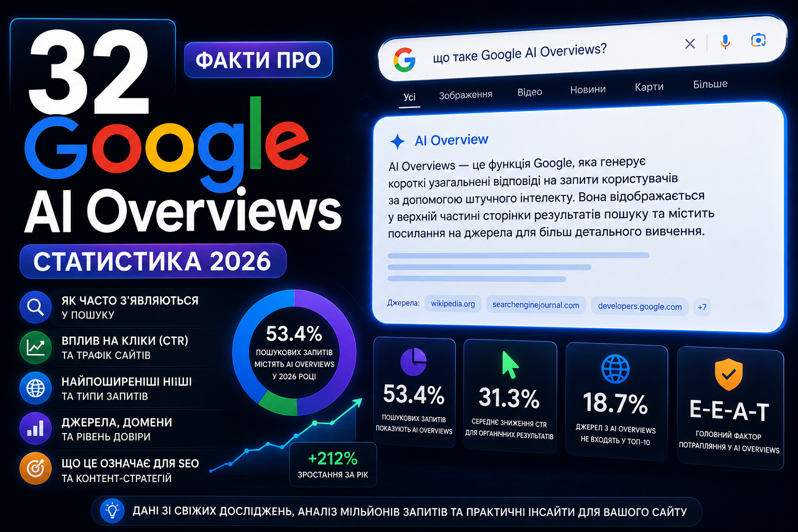
Task: Click the multicolor Google wordmark
Action: click(167, 144)
